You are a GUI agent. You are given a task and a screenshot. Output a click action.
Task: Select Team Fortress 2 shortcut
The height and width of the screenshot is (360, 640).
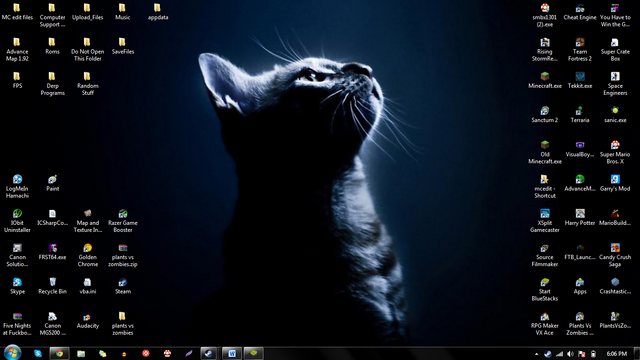pyautogui.click(x=580, y=49)
